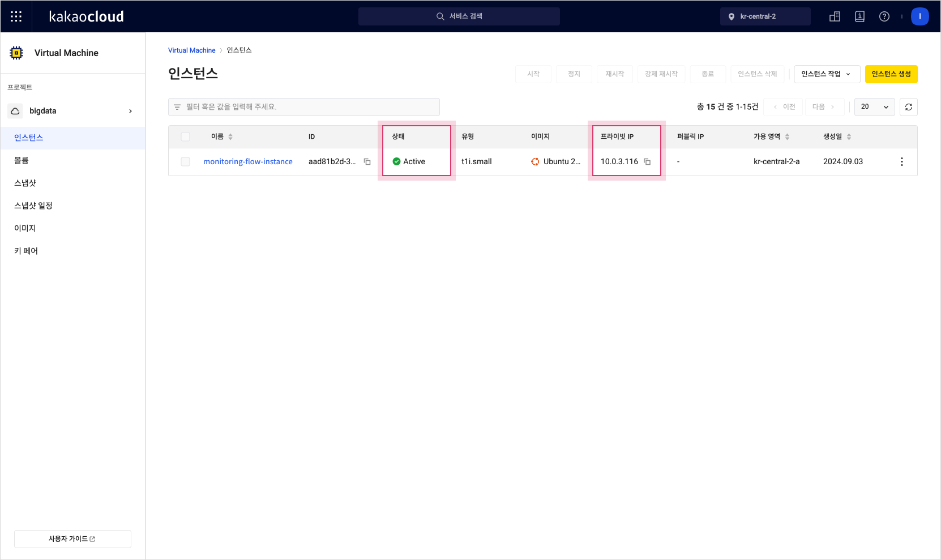This screenshot has width=941, height=560.
Task: Click the 인스턴스 생성 button
Action: coord(891,74)
